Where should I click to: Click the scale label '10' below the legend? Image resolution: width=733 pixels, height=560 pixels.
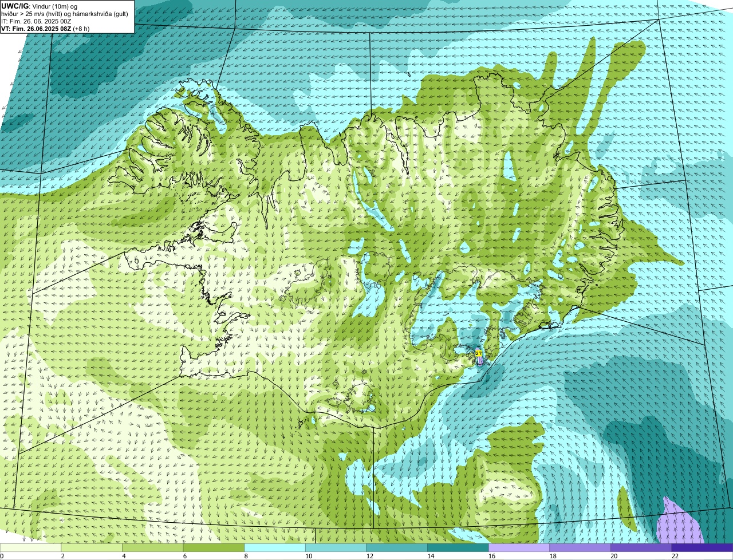click(309, 556)
